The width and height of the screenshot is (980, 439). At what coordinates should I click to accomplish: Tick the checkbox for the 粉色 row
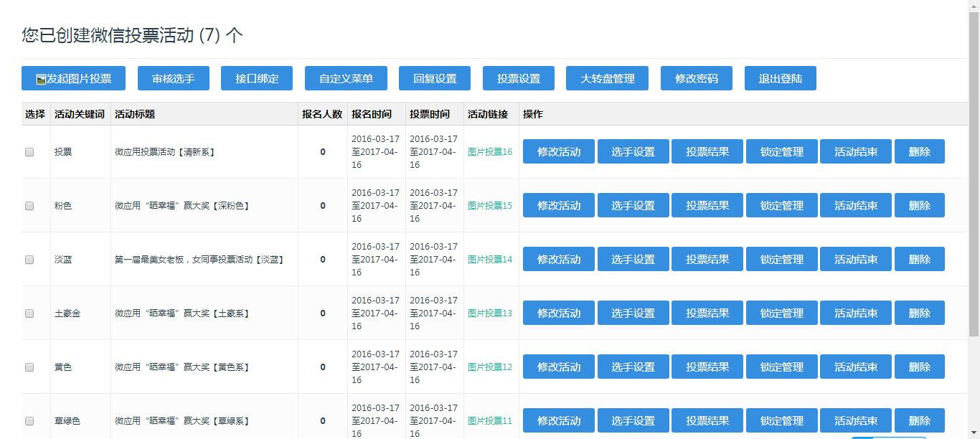click(x=29, y=206)
